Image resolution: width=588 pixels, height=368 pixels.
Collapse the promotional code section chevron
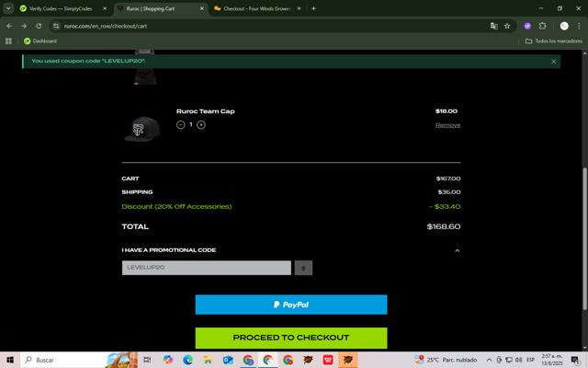(x=458, y=250)
